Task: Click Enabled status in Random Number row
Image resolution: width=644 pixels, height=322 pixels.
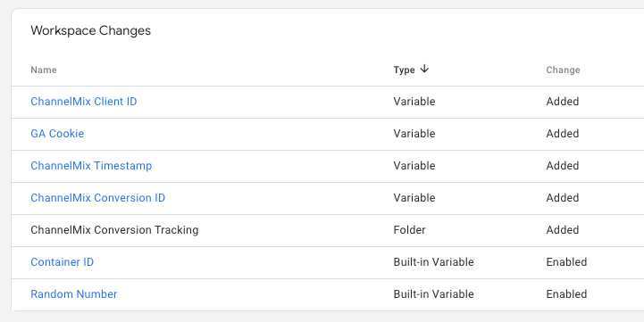Action: (x=566, y=294)
